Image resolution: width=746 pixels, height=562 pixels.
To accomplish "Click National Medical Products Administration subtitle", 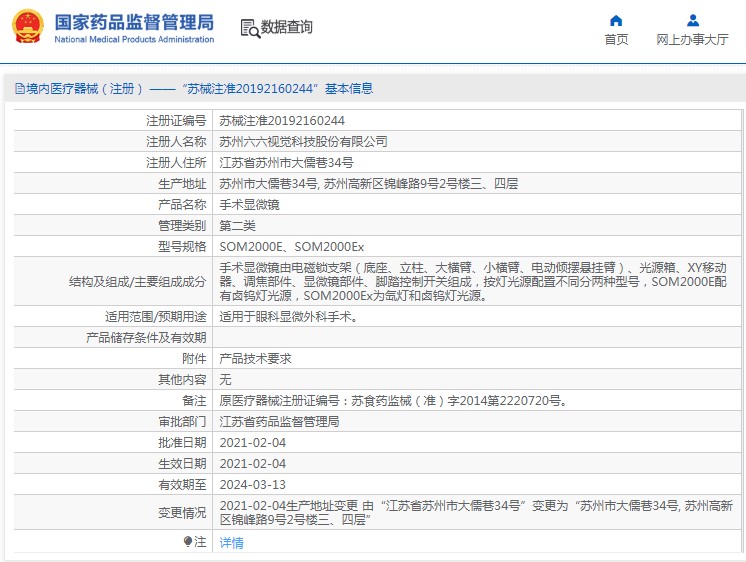I will point(134,39).
